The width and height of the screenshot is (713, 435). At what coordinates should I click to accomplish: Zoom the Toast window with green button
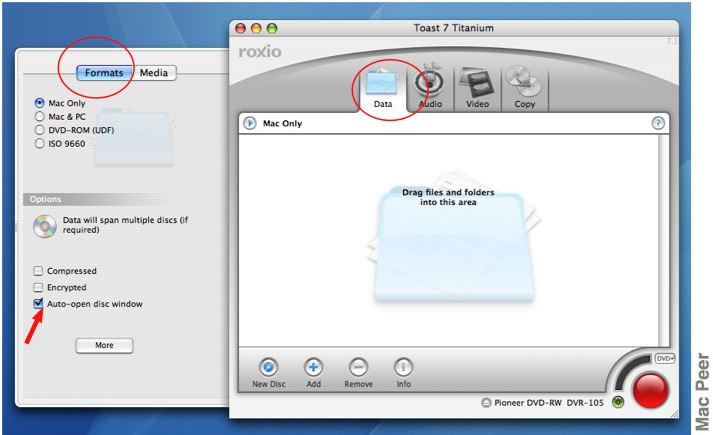click(271, 29)
